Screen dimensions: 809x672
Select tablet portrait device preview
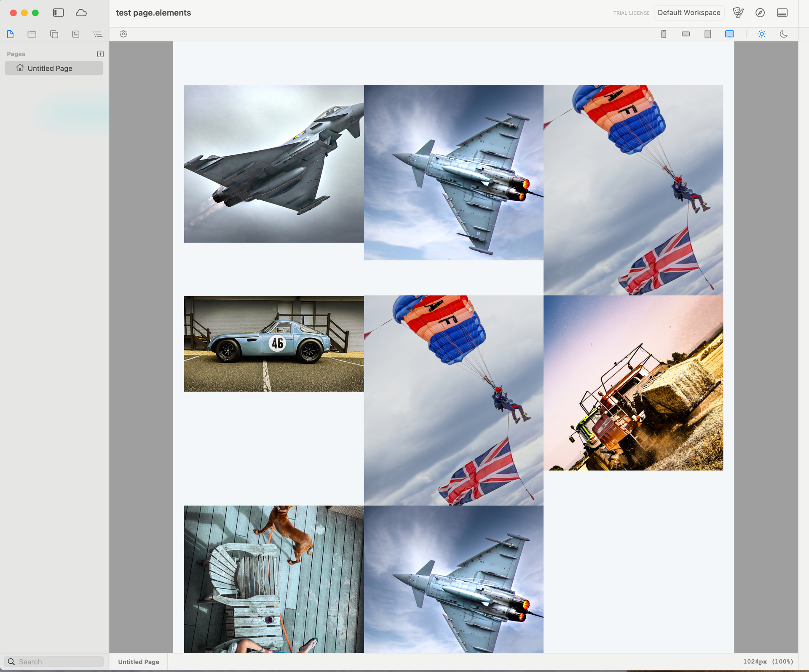pyautogui.click(x=708, y=34)
